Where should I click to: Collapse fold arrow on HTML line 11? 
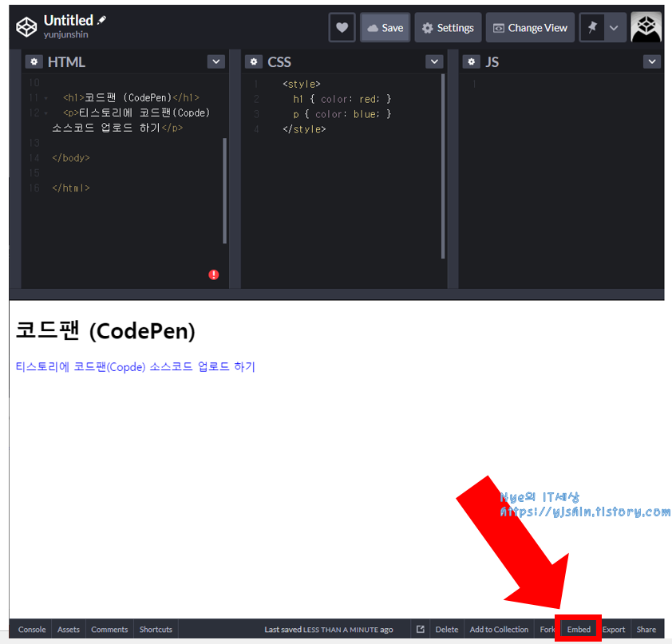(x=45, y=98)
